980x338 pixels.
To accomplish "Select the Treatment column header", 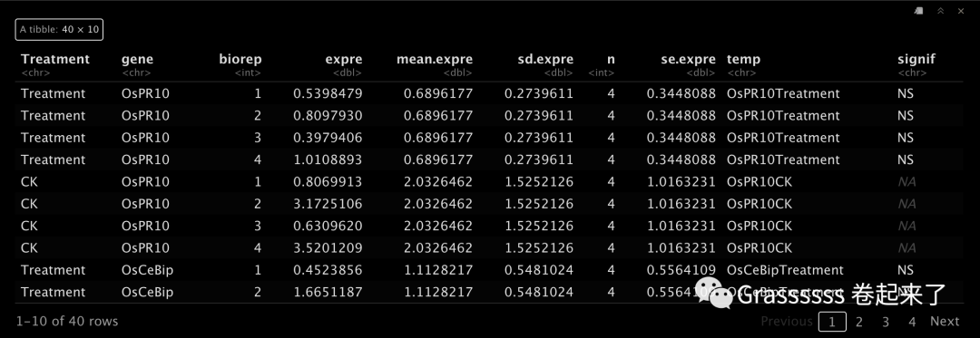I will (55, 59).
